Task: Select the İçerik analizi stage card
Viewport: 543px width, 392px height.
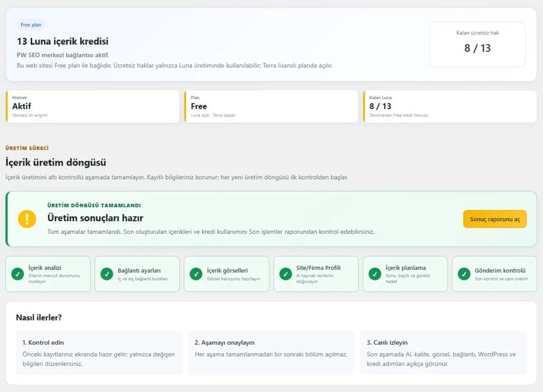Action: [x=48, y=274]
